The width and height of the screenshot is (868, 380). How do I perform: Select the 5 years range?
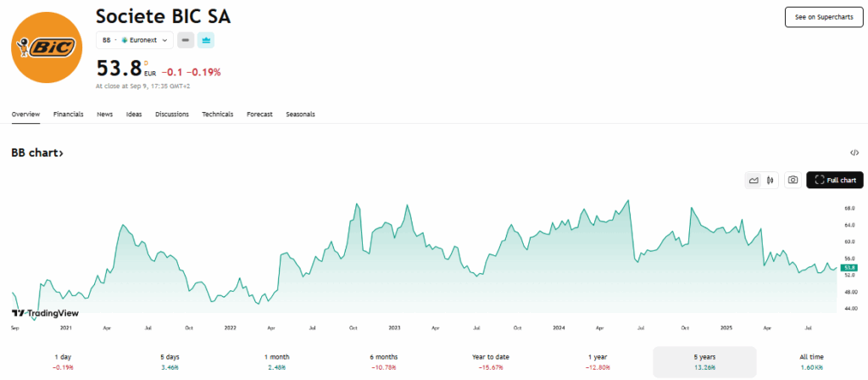click(x=704, y=362)
